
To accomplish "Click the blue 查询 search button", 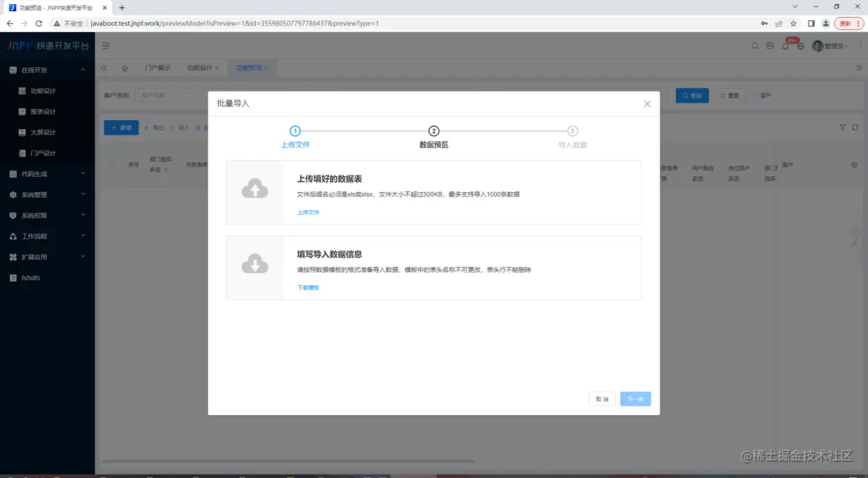I will click(692, 96).
